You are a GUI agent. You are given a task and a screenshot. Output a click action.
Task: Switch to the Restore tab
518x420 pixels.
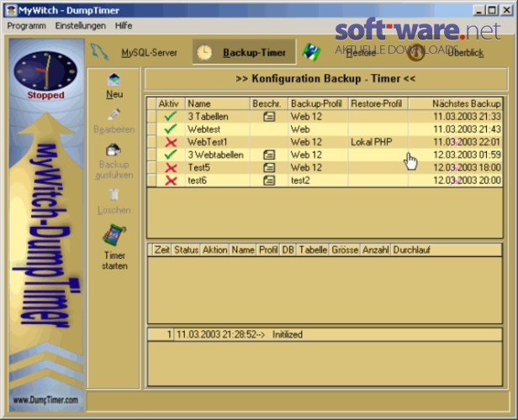(x=361, y=53)
